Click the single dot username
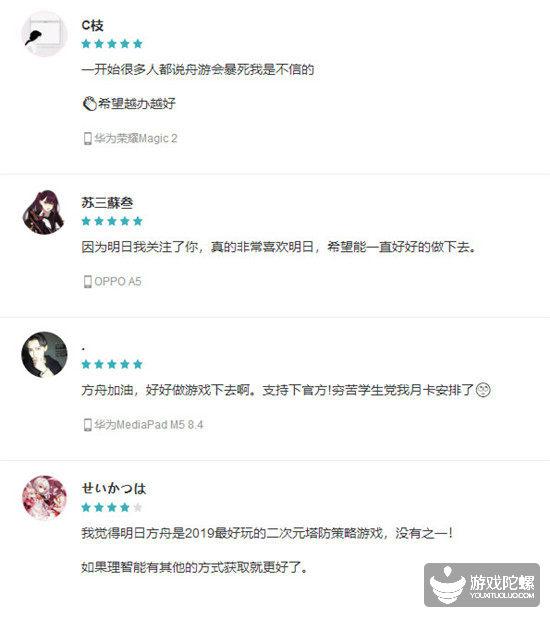The image size is (550, 617). [x=83, y=349]
